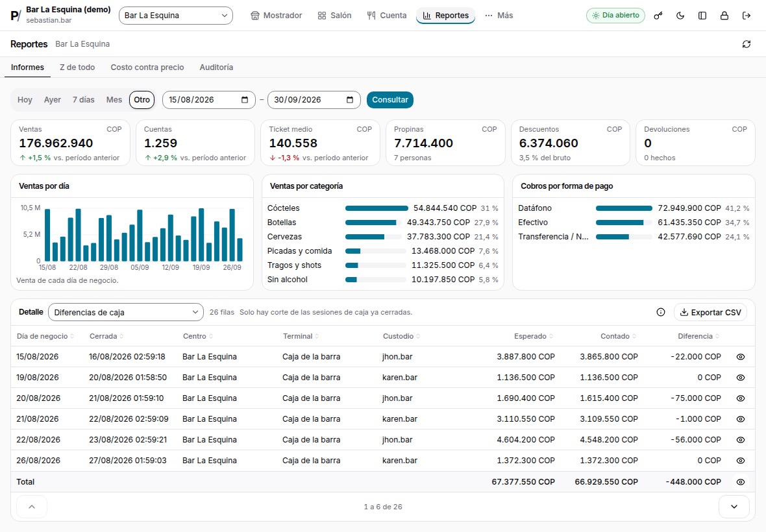The image size is (766, 532).
Task: Click the key icon in the top bar
Action: [658, 16]
